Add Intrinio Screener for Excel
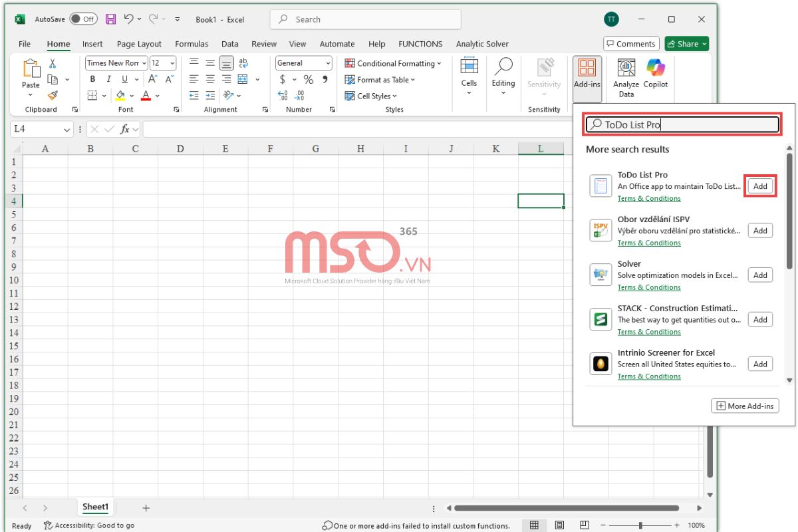This screenshot has width=798, height=532. [x=760, y=364]
